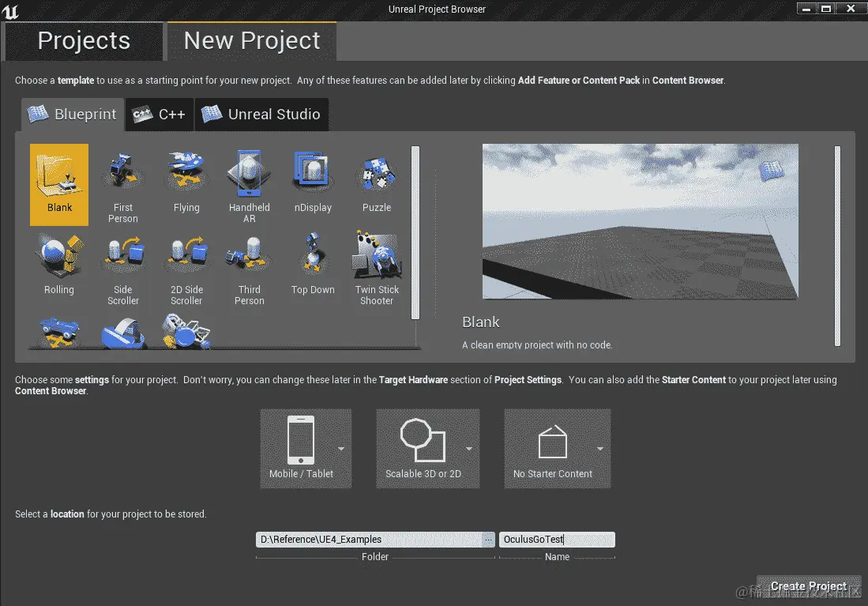Browse folder with the ellipsis button
This screenshot has height=606, width=868.
click(x=487, y=540)
